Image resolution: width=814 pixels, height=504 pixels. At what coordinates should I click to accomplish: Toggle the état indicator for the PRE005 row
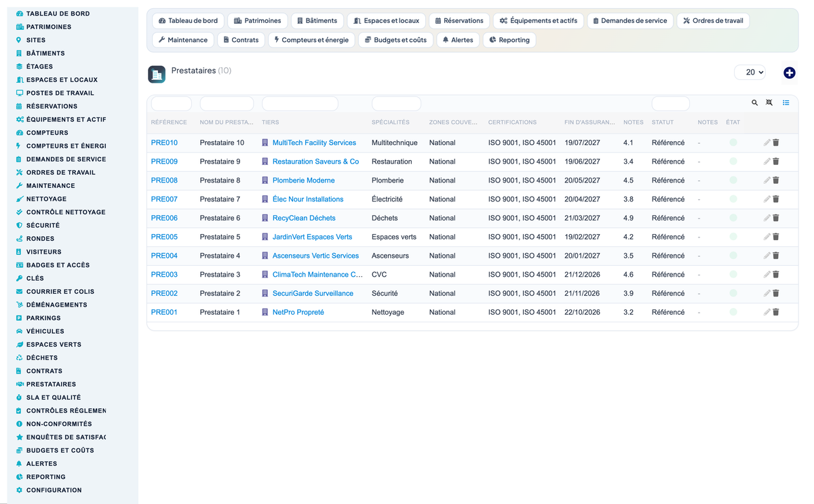(733, 237)
